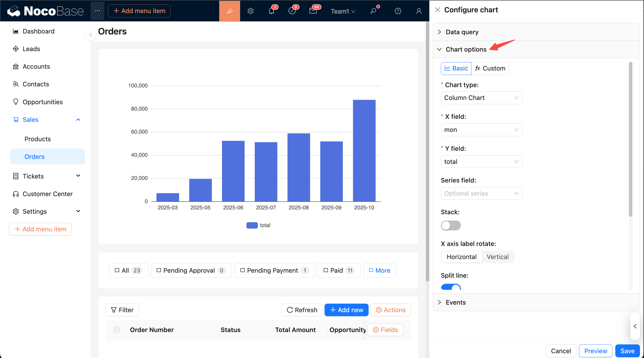Viewport: 644px width, 358px height.
Task: Open the user profile icon
Action: 419,11
